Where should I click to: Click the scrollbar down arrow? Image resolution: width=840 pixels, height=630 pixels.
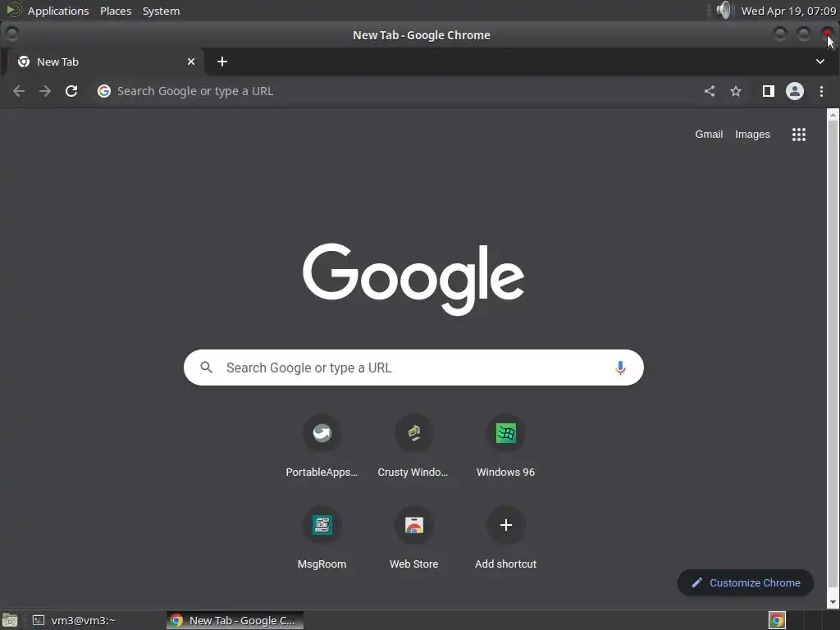click(833, 603)
